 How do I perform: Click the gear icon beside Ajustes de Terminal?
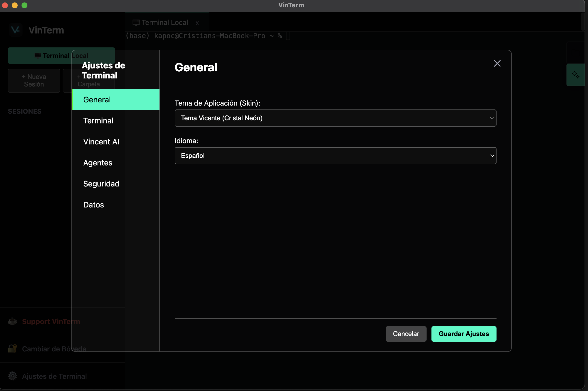coord(12,376)
